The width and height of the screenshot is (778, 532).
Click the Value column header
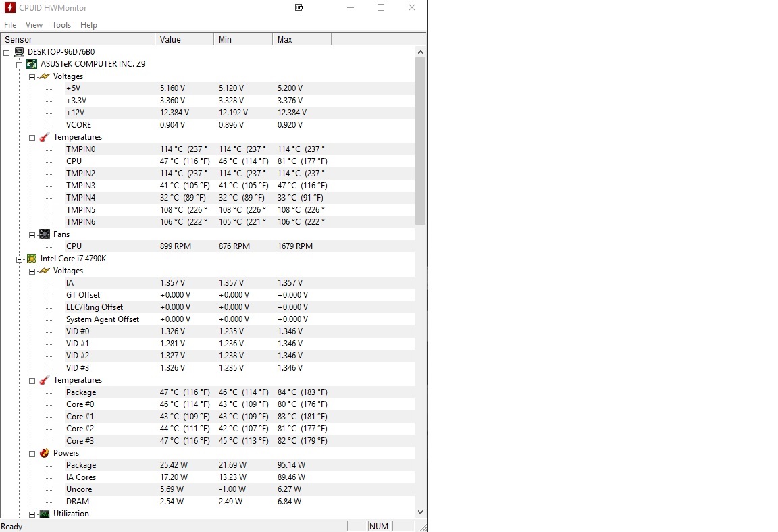tap(184, 39)
